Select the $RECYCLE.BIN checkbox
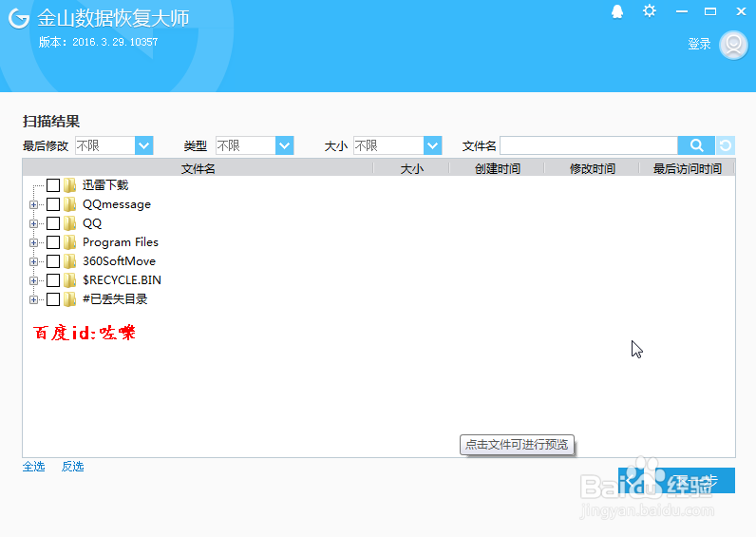 coord(53,280)
